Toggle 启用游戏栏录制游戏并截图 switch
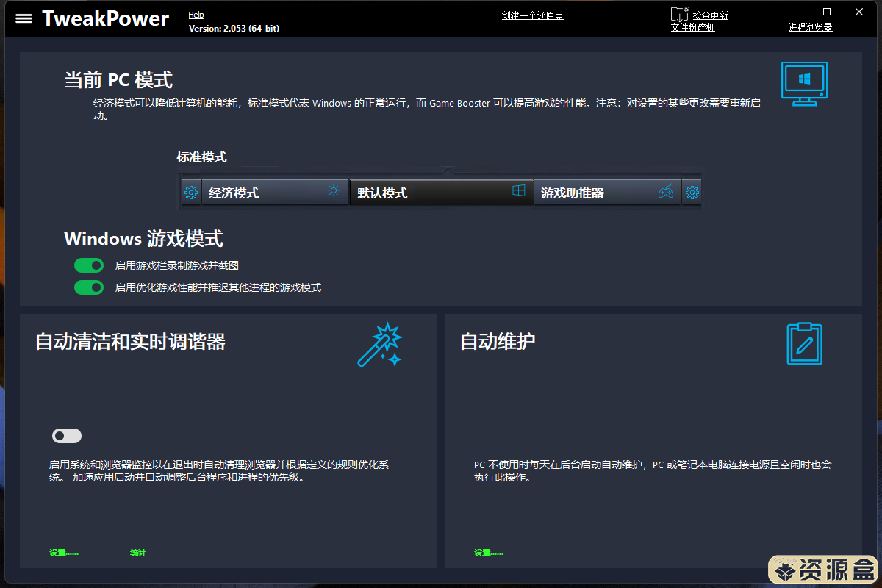The width and height of the screenshot is (882, 588). pyautogui.click(x=89, y=265)
